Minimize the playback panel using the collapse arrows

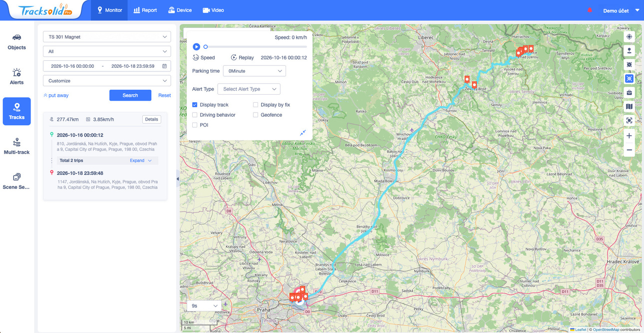pyautogui.click(x=303, y=133)
